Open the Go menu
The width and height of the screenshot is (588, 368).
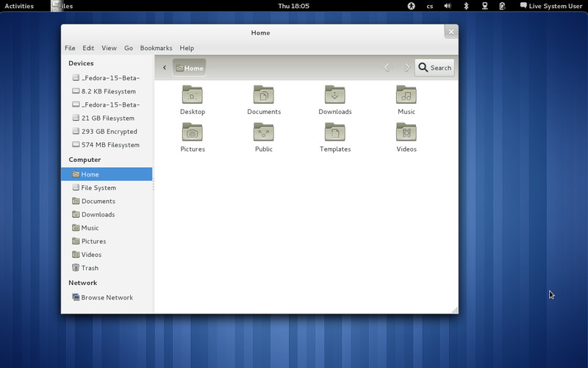(x=128, y=48)
